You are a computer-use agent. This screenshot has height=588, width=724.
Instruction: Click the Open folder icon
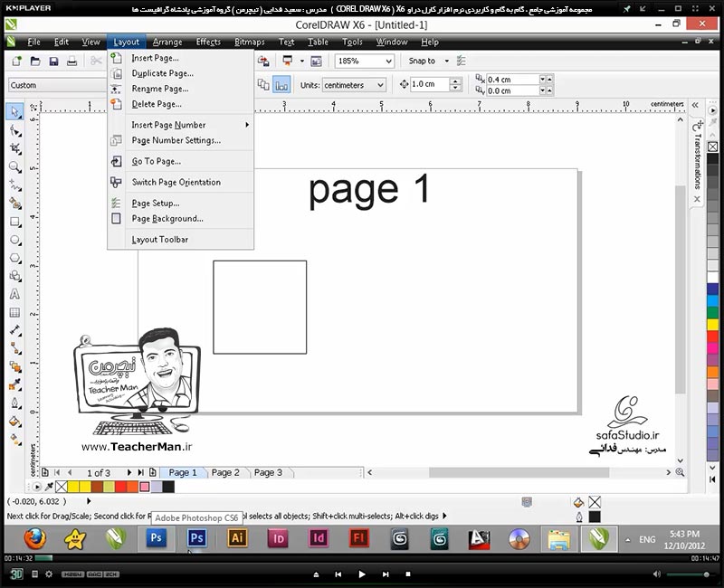tap(35, 61)
